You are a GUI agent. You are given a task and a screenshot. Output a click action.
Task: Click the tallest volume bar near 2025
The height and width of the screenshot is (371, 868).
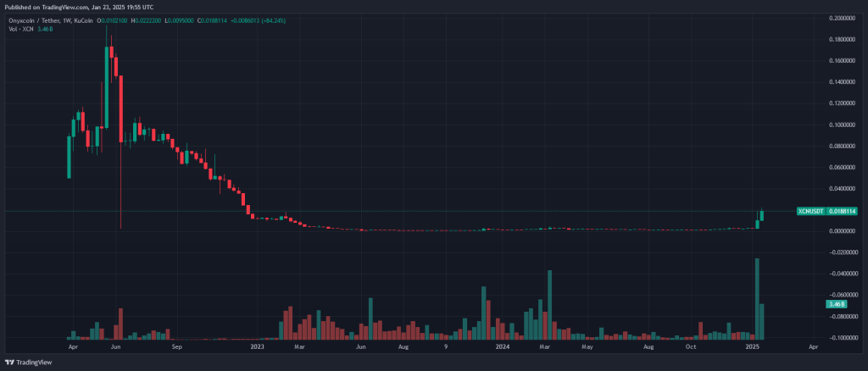point(757,298)
